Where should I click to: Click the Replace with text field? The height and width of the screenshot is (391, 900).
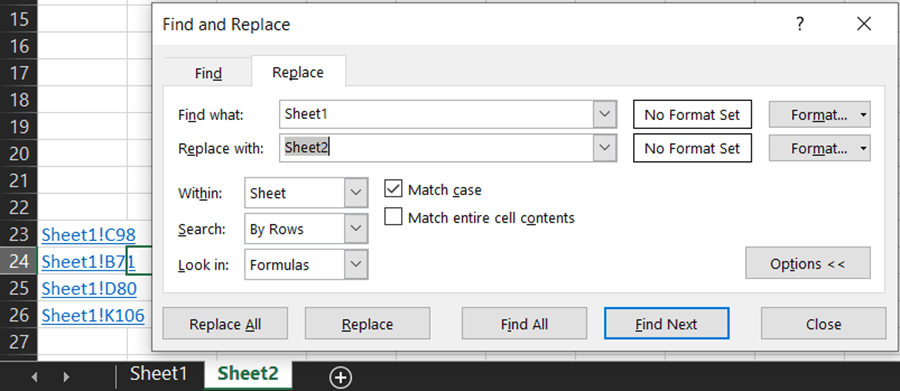[x=437, y=148]
